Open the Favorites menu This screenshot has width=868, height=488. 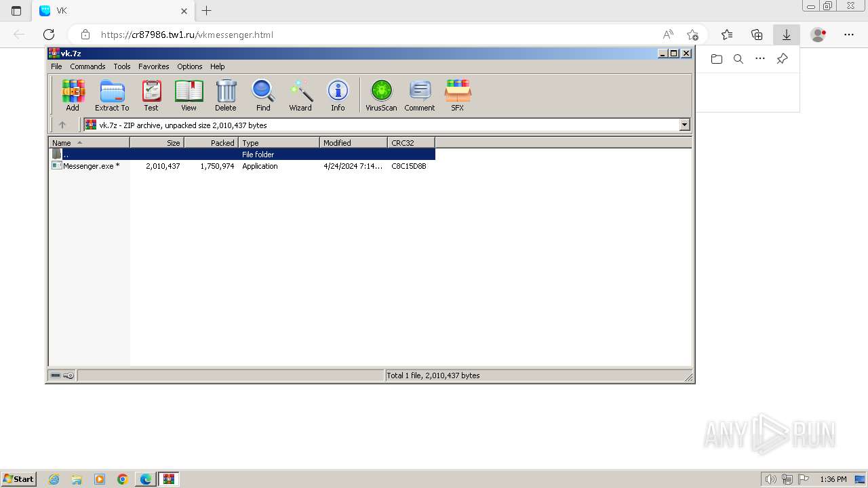click(x=154, y=66)
